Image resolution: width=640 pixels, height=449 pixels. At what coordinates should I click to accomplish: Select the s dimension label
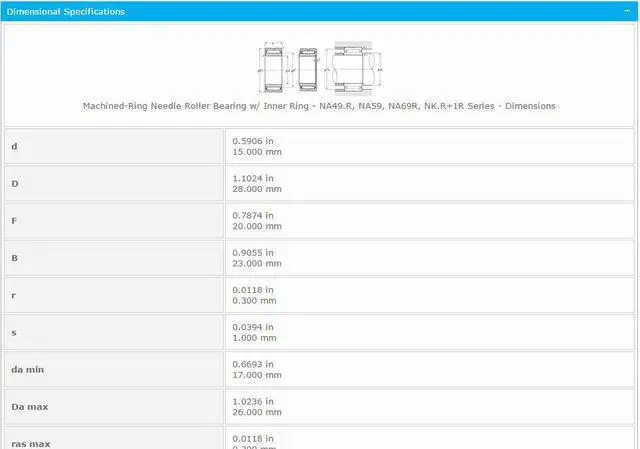click(x=14, y=332)
